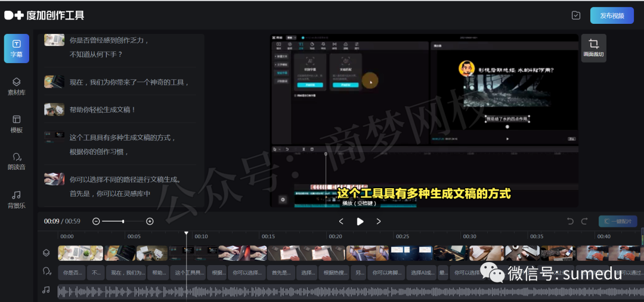This screenshot has height=302, width=644.
Task: Select caption chip 现在，我们为...
Action: pyautogui.click(x=126, y=272)
